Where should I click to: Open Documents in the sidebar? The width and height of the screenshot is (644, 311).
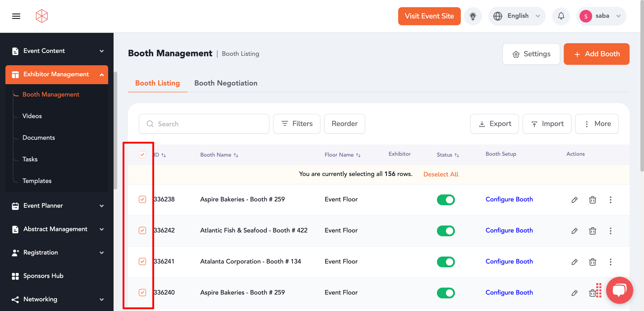pos(39,137)
